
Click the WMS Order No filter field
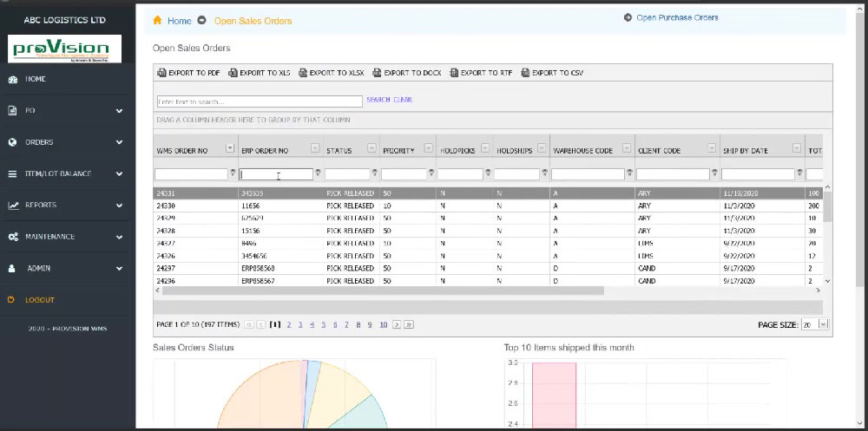tap(191, 174)
